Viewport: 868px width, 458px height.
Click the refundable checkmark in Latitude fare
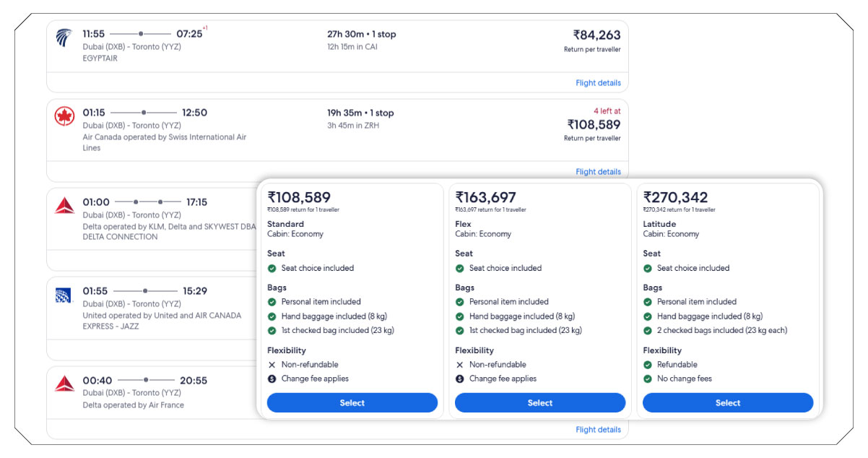[648, 364]
